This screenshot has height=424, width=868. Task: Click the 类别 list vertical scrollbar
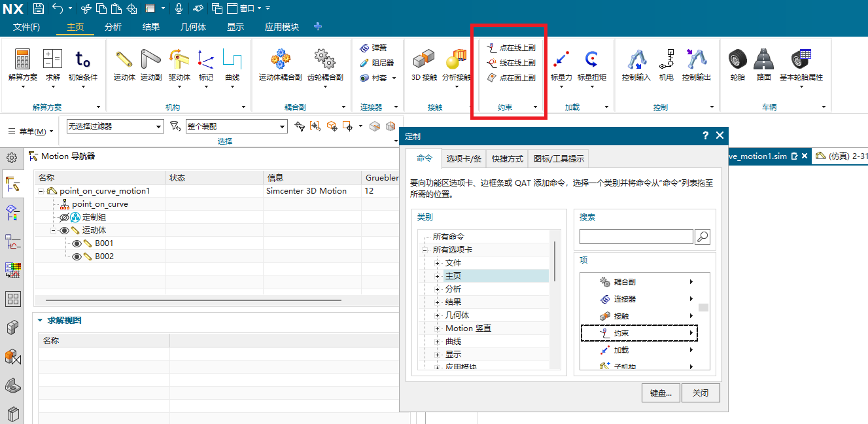(555, 262)
